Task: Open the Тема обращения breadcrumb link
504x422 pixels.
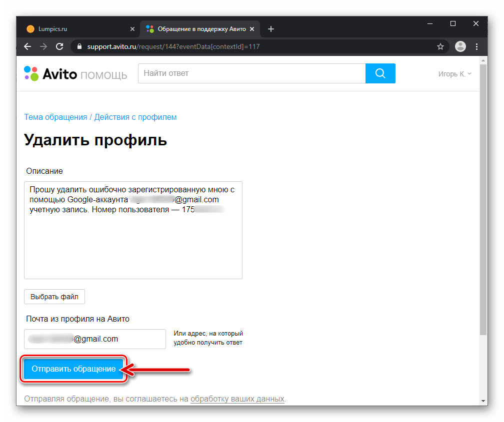Action: 55,117
